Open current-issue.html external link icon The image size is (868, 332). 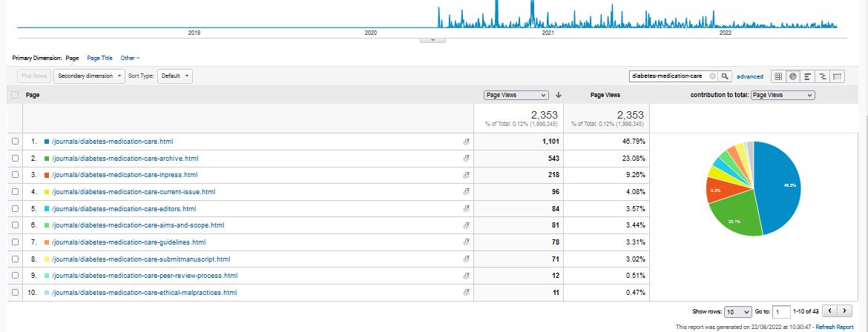466,192
